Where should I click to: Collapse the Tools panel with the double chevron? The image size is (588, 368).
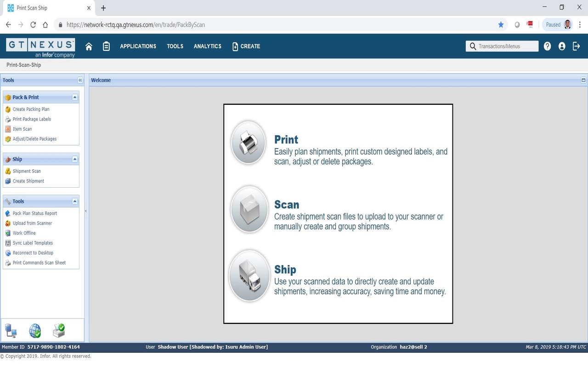tap(80, 80)
